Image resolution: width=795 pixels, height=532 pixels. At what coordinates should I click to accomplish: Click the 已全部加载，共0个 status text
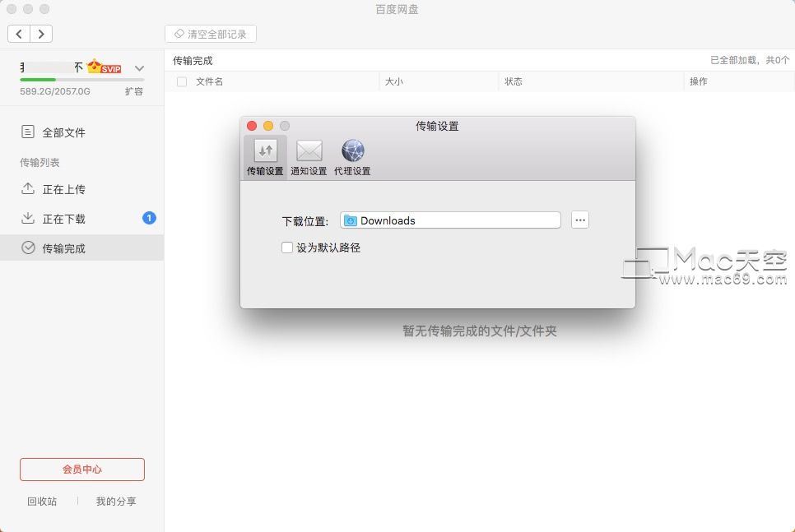pos(750,60)
